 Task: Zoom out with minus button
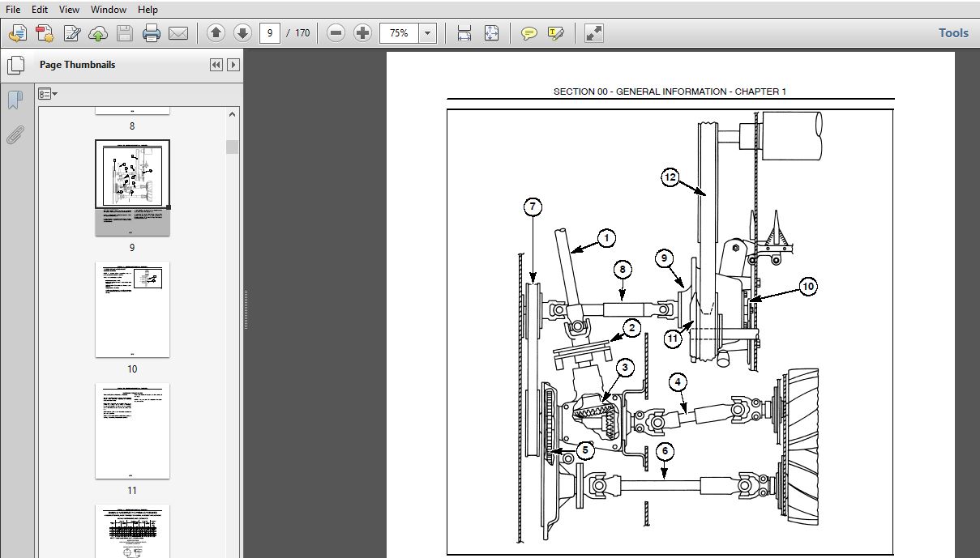336,33
